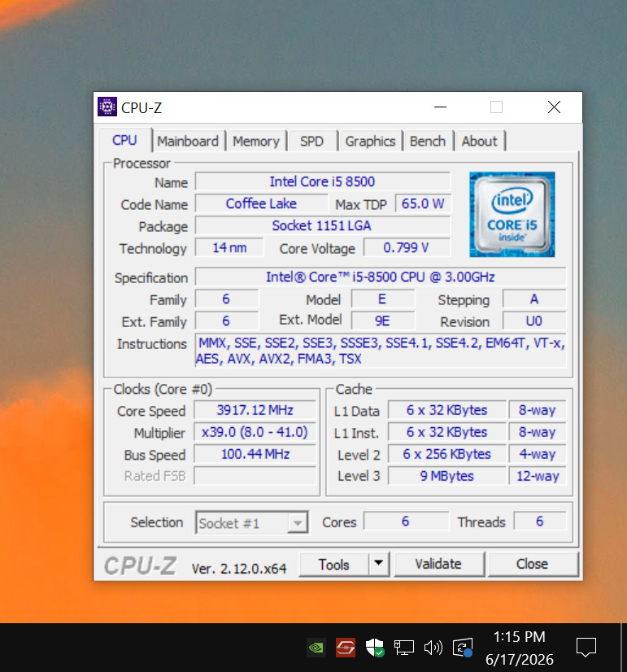Click the L1 Data 6 x 32 KBytes value
The image size is (627, 672).
(446, 410)
